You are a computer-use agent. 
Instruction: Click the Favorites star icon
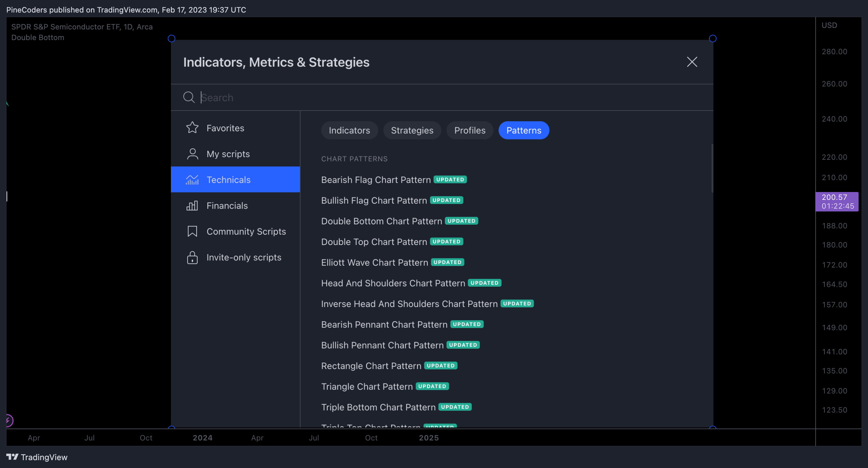(x=193, y=127)
